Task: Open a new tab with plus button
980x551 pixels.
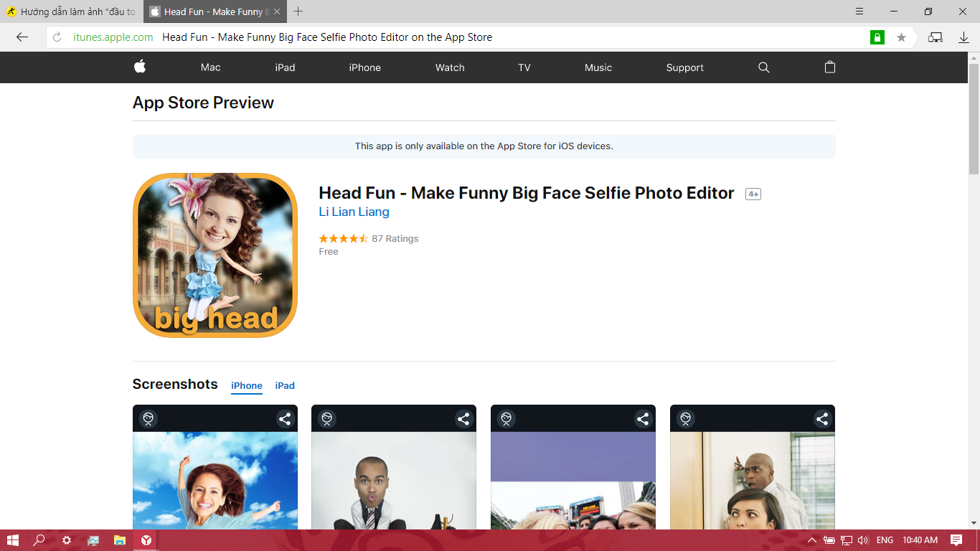Action: tap(298, 11)
